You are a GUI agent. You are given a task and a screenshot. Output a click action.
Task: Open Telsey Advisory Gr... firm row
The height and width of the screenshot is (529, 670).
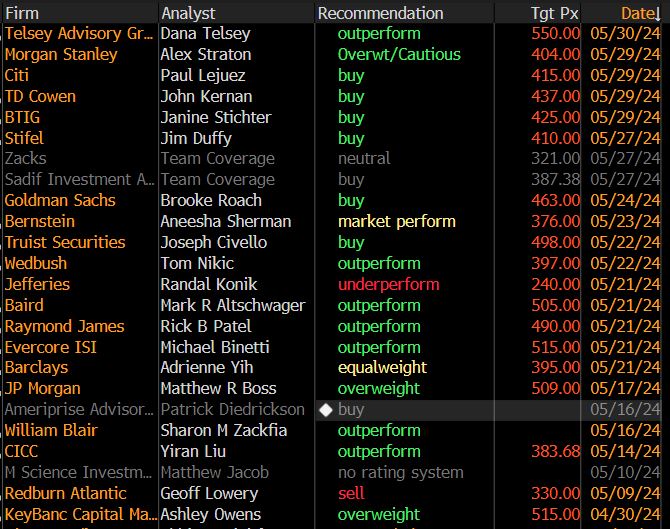point(79,33)
